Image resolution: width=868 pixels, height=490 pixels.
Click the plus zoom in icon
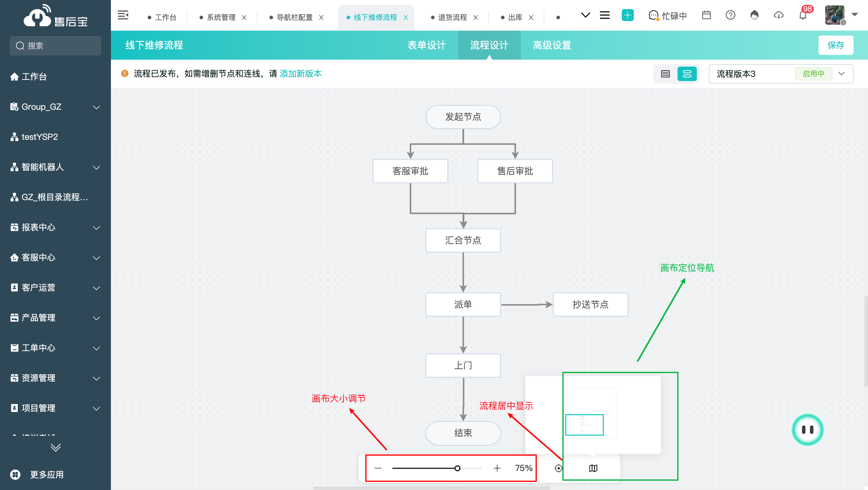497,468
